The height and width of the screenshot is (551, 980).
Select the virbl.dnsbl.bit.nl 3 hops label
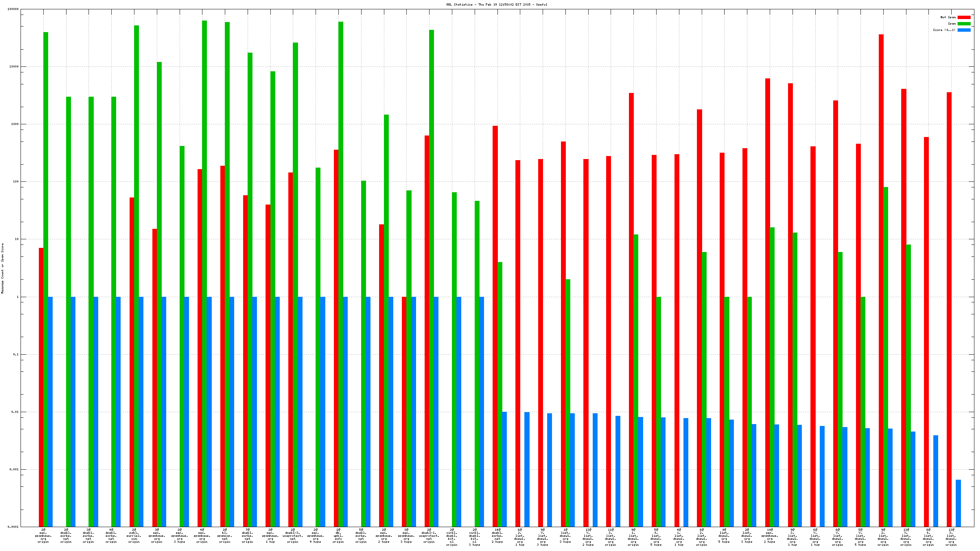474,537
